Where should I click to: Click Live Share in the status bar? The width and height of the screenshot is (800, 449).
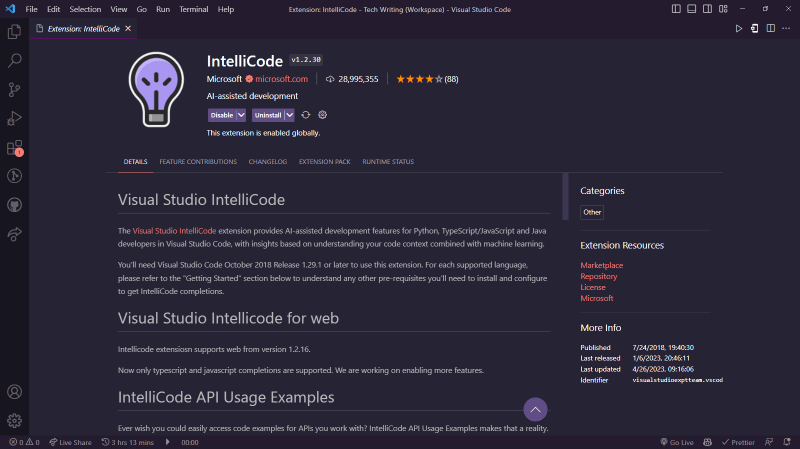70,442
